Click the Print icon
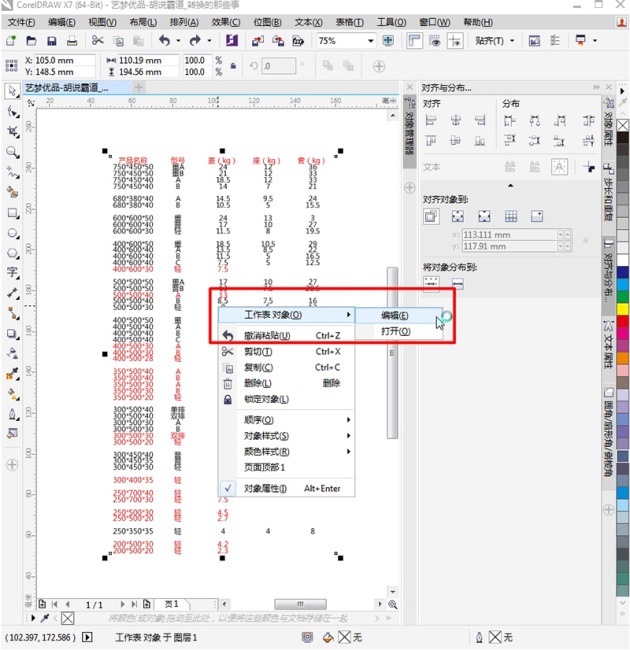This screenshot has width=630, height=650. [72, 41]
